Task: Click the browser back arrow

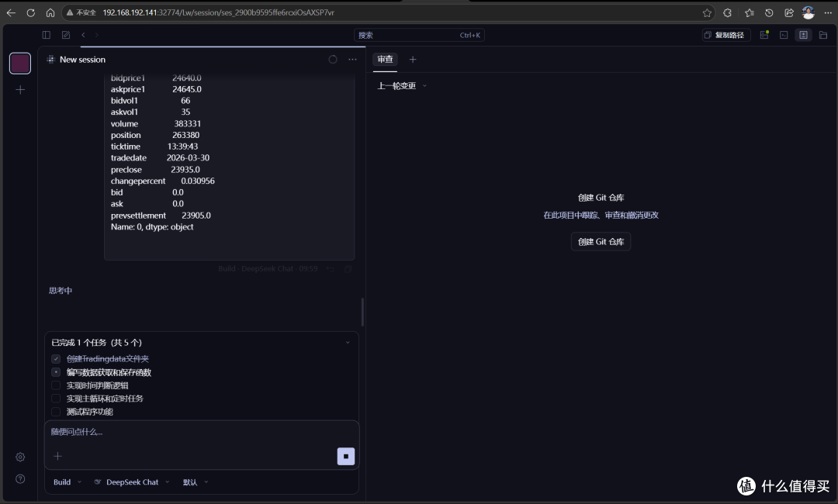Action: [11, 13]
